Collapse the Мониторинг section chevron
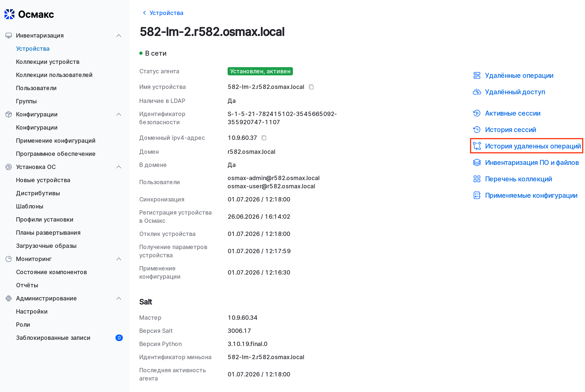The width and height of the screenshot is (585, 392). point(119,259)
